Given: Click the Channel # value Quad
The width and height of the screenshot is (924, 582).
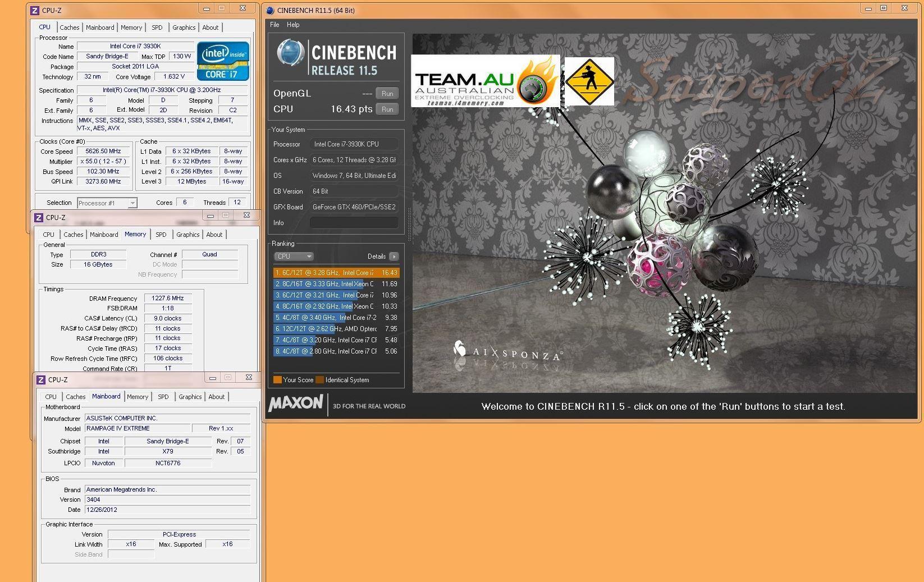Looking at the screenshot, I should click(210, 255).
